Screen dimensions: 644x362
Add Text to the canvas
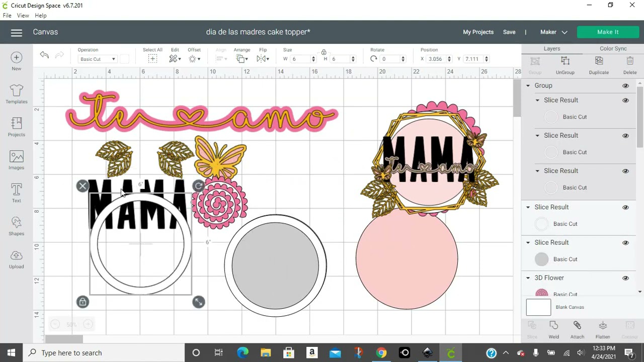click(16, 194)
